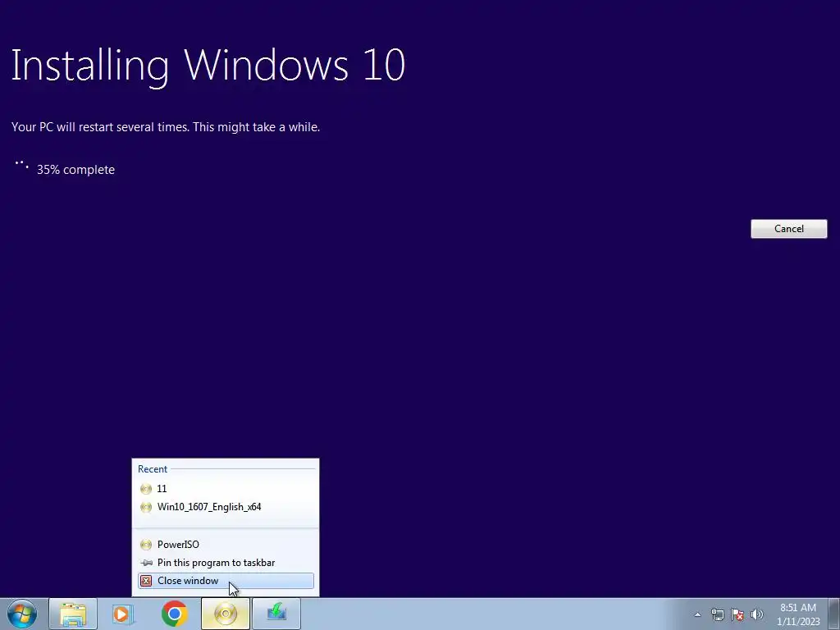The image size is (840, 630).
Task: Click the 35% complete progress text
Action: click(x=75, y=170)
